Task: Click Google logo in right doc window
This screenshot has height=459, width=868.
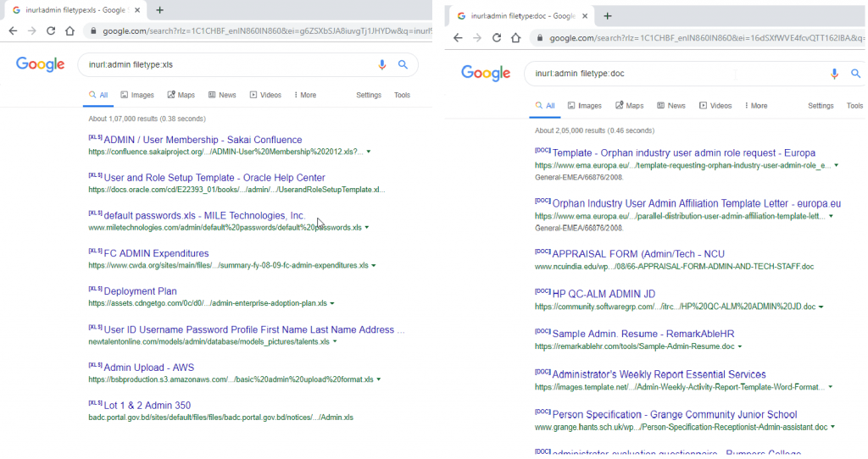Action: click(486, 73)
